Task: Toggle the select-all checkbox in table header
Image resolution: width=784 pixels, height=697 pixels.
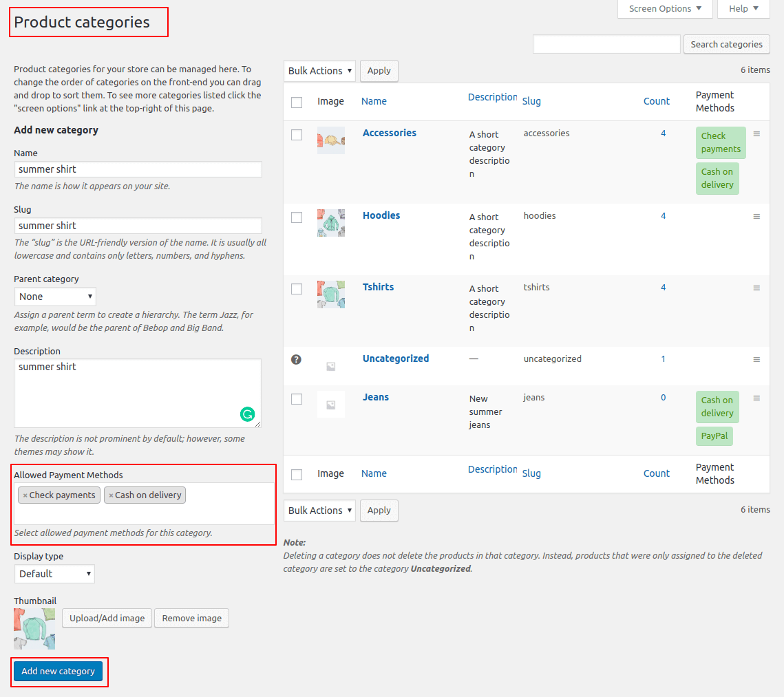Action: coord(297,103)
